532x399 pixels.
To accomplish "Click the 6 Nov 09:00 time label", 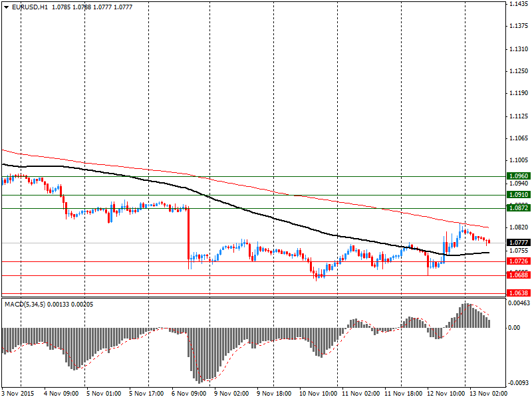I will click(x=189, y=393).
